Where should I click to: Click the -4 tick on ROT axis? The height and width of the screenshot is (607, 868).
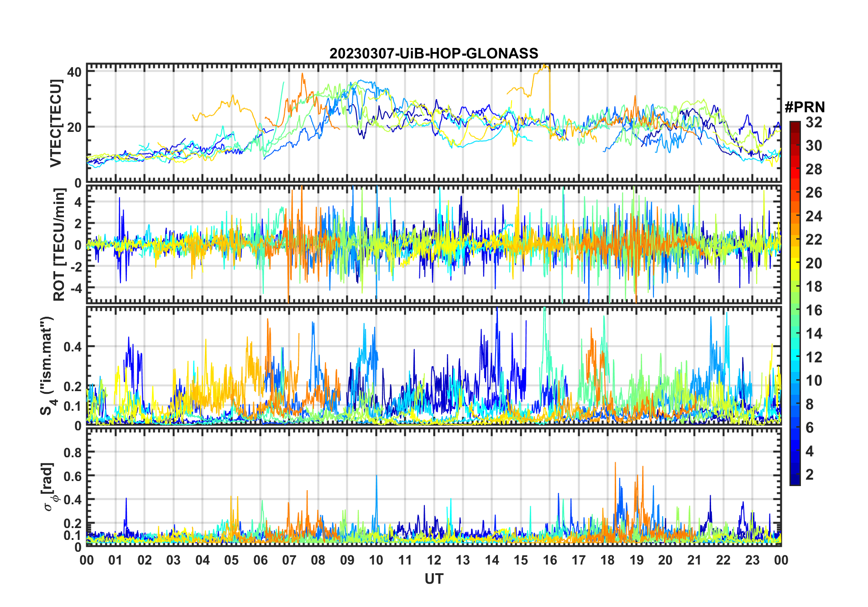pyautogui.click(x=76, y=288)
